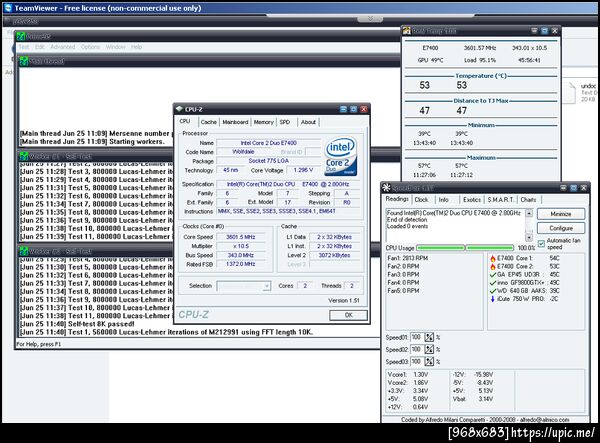The image size is (600, 443).
Task: Maximize the Real Temp window
Action: [x=545, y=31]
